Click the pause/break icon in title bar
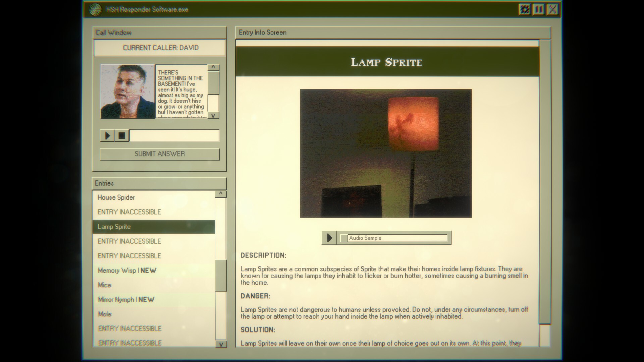 coord(539,9)
